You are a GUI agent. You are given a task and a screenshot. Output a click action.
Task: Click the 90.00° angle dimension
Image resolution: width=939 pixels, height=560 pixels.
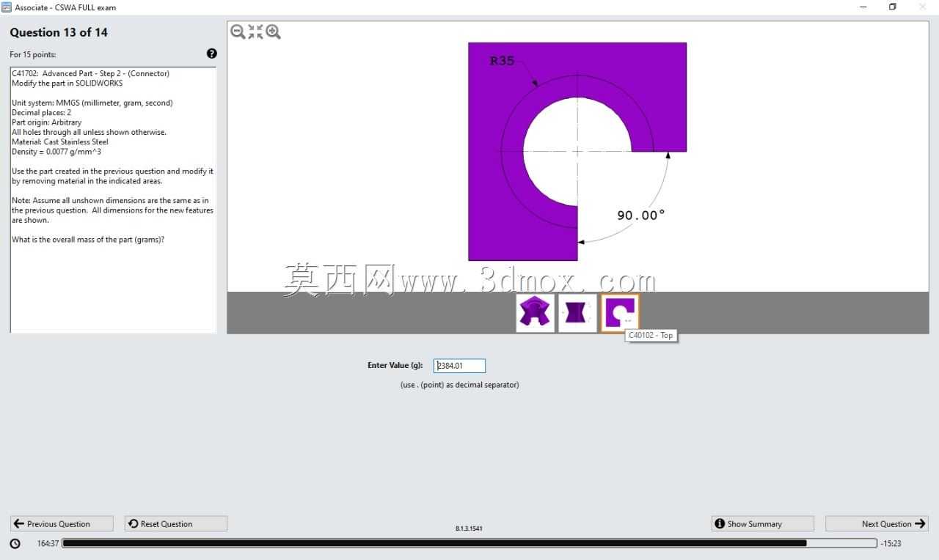641,215
